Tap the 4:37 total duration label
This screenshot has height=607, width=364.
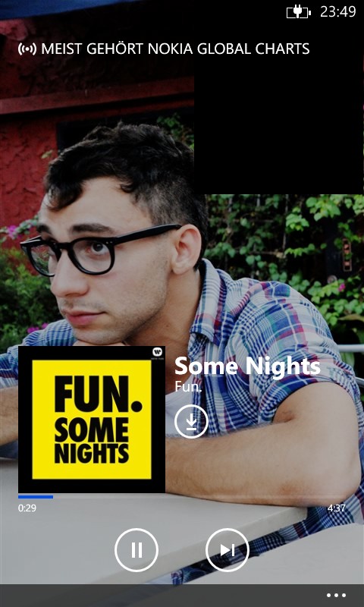337,508
